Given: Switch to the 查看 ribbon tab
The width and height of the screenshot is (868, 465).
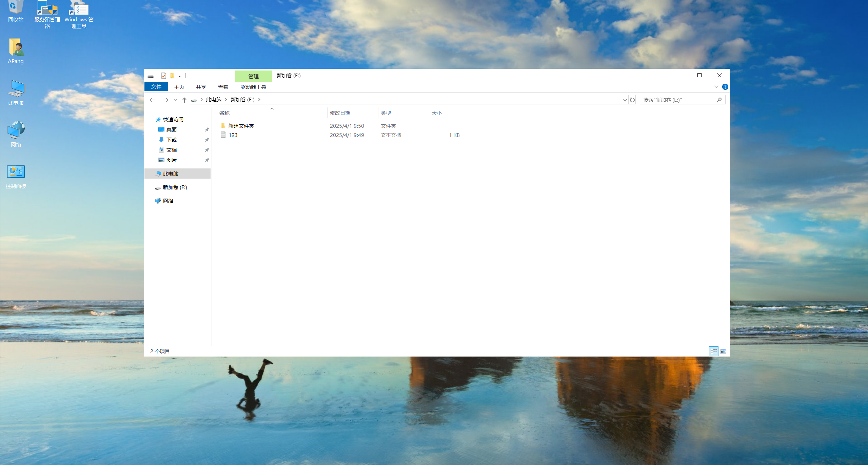Looking at the screenshot, I should [x=223, y=87].
